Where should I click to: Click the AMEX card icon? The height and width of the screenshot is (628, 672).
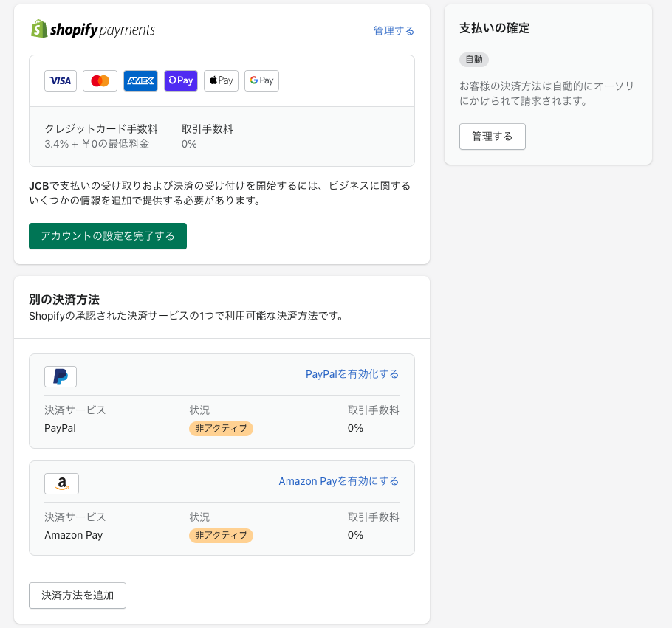(140, 80)
